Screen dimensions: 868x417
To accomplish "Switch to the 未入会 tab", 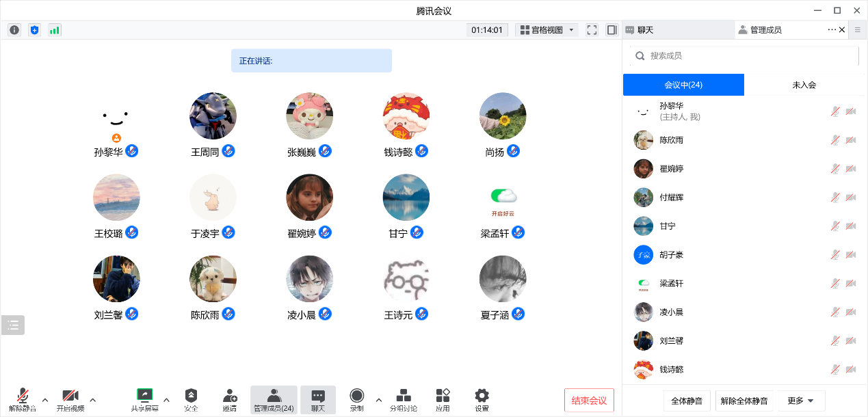I will [x=804, y=85].
